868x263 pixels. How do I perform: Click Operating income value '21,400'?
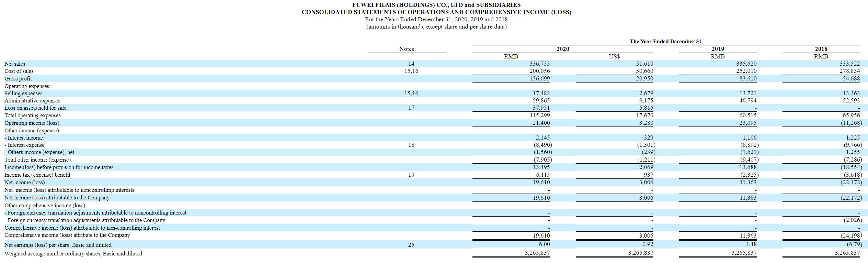point(541,123)
